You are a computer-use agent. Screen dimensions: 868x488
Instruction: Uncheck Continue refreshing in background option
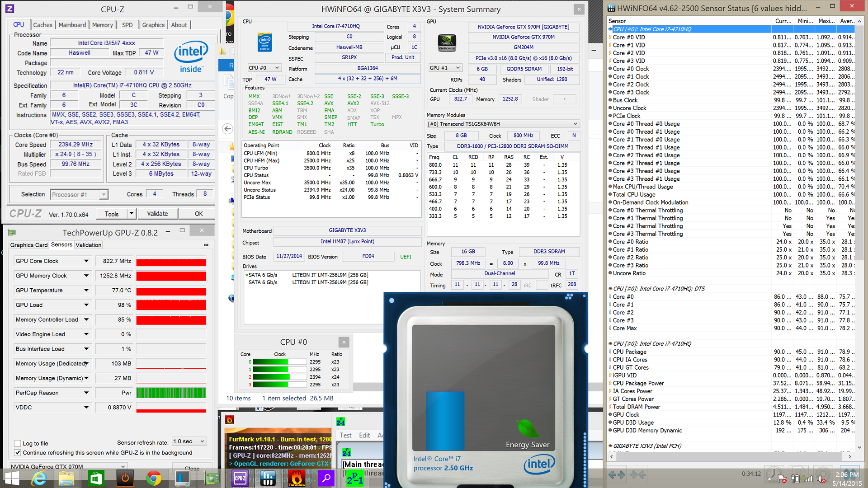coord(18,452)
